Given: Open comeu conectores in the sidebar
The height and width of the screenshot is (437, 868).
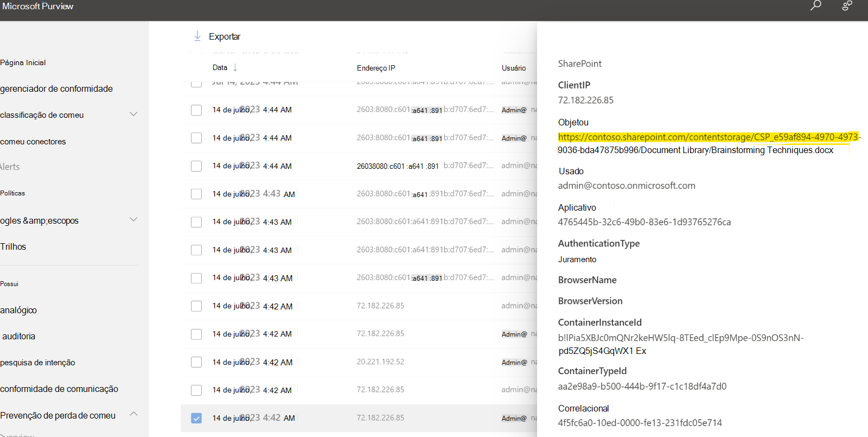Looking at the screenshot, I should coord(33,142).
